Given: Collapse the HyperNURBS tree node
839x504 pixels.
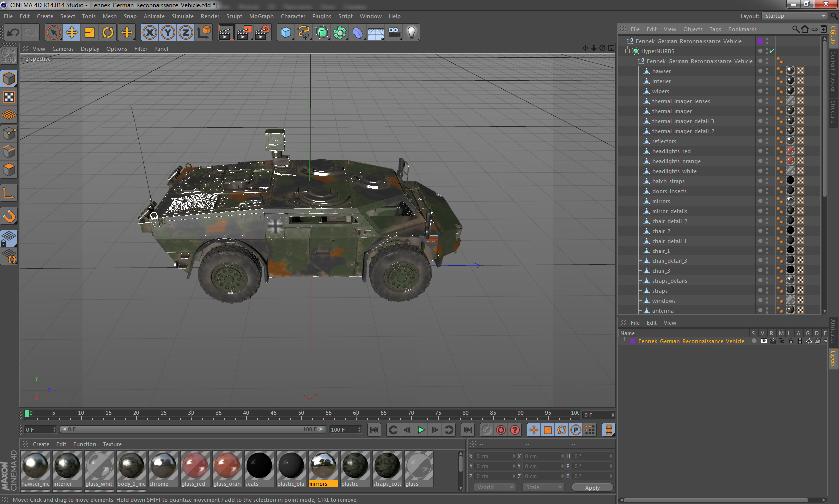Looking at the screenshot, I should [628, 51].
